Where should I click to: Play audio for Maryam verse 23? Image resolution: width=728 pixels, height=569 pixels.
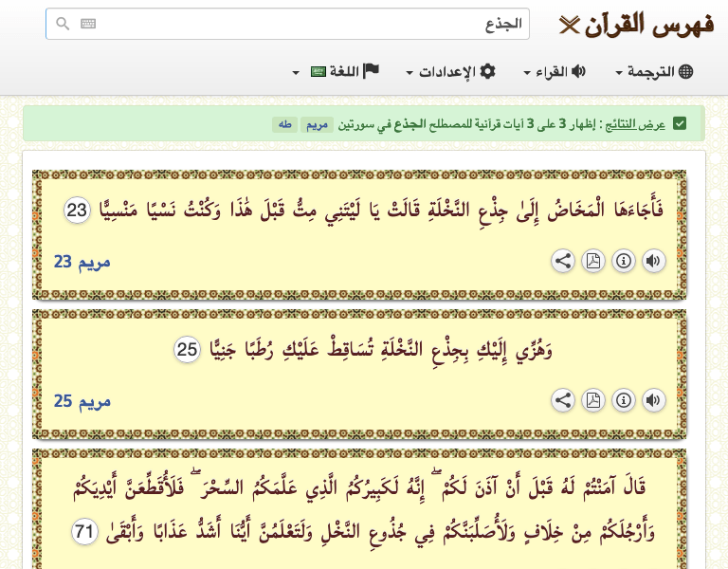coord(653,262)
